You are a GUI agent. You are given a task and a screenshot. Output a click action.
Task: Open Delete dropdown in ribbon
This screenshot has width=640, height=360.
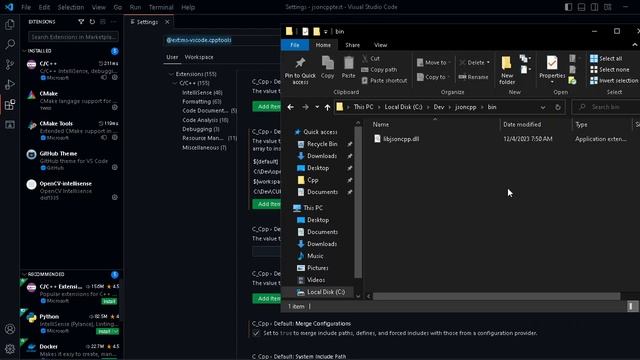488,62
